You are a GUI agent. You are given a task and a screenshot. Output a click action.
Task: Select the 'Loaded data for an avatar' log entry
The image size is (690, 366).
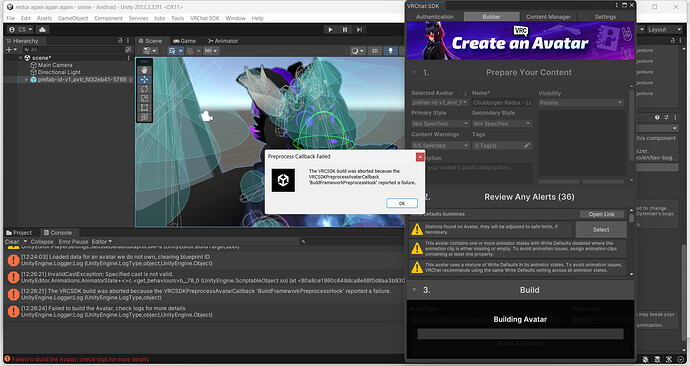[x=205, y=260]
